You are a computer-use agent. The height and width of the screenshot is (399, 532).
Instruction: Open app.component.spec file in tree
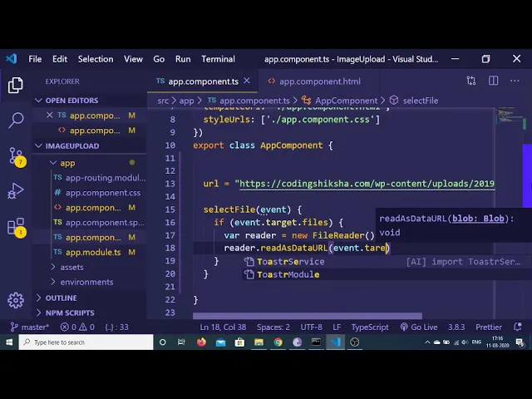[105, 223]
